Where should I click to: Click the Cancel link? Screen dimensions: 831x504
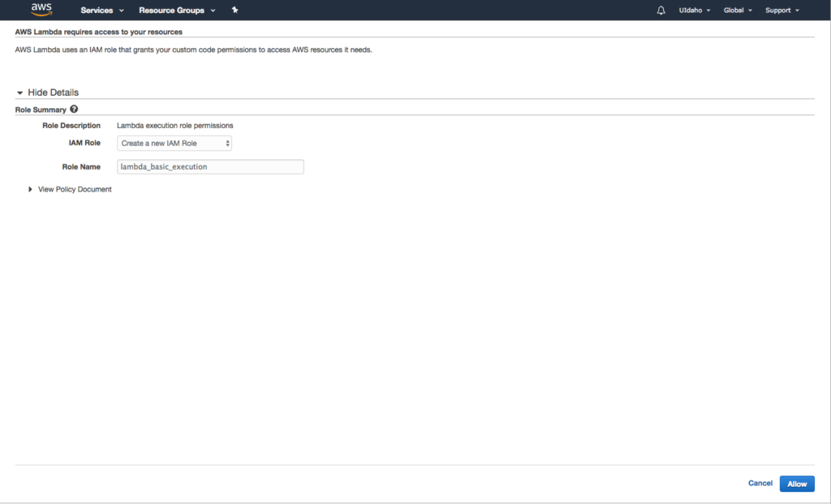click(760, 483)
